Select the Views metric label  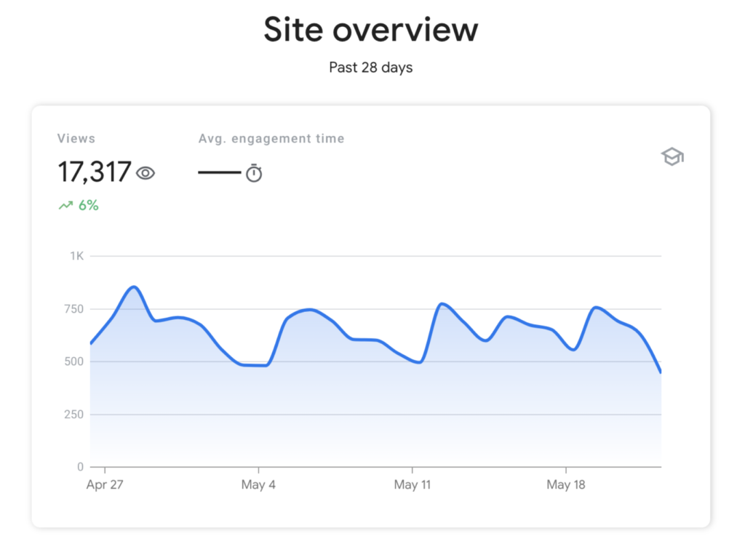coord(76,138)
